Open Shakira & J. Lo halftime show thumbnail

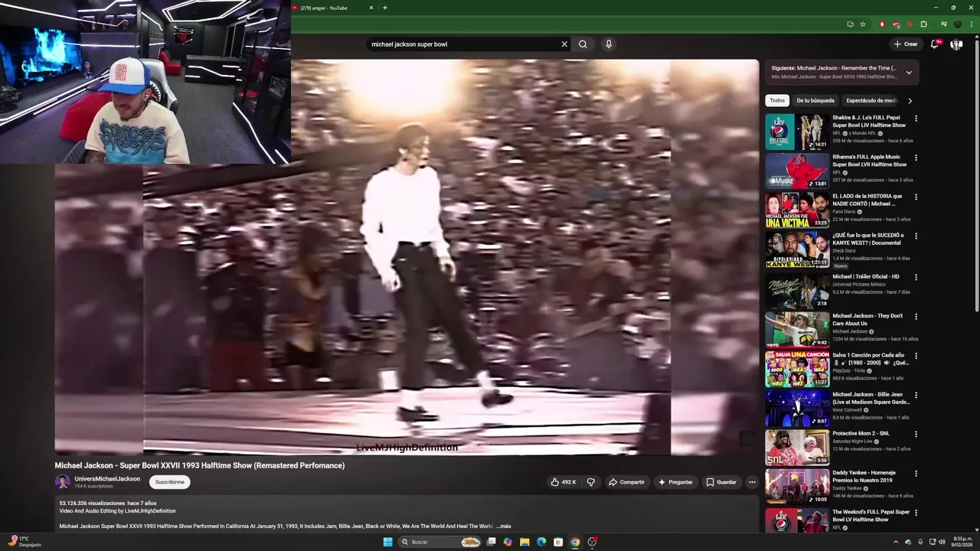click(x=797, y=132)
